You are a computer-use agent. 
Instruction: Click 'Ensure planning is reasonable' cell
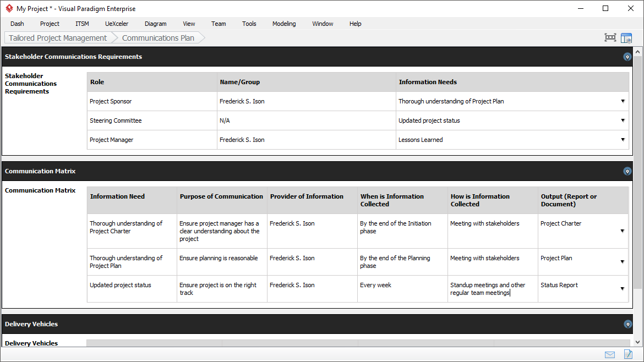pos(222,262)
